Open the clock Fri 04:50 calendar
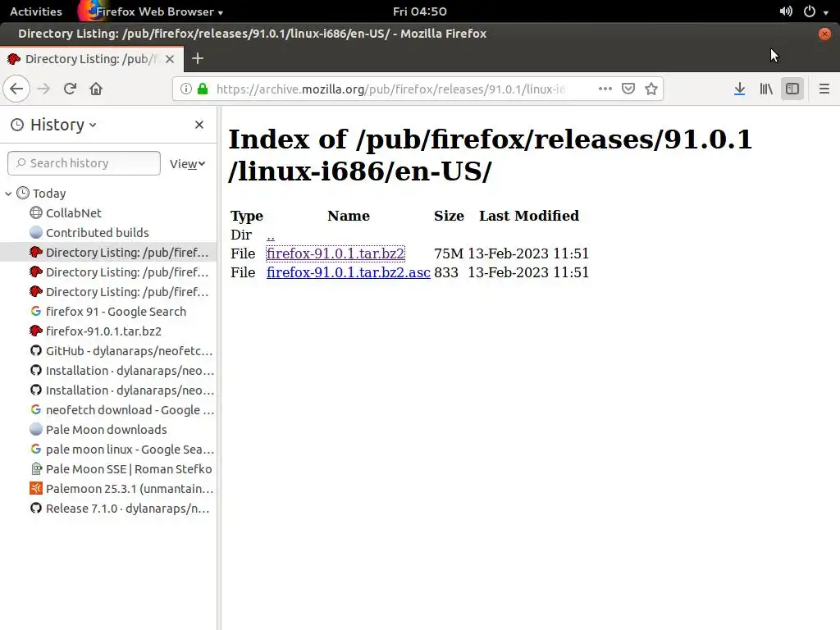The width and height of the screenshot is (840, 630). tap(419, 11)
